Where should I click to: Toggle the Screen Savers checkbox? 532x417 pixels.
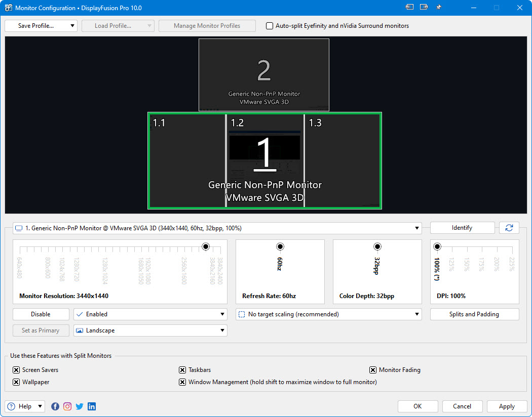click(x=16, y=370)
